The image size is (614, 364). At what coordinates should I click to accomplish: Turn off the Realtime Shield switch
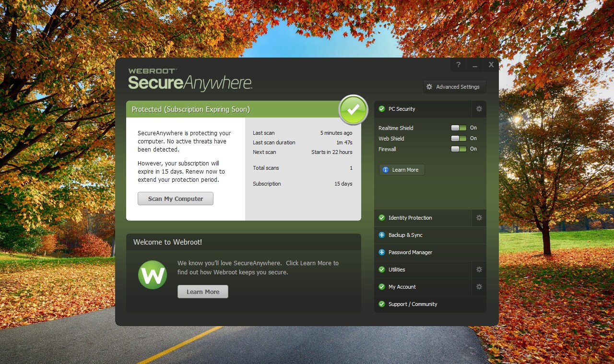click(x=459, y=128)
